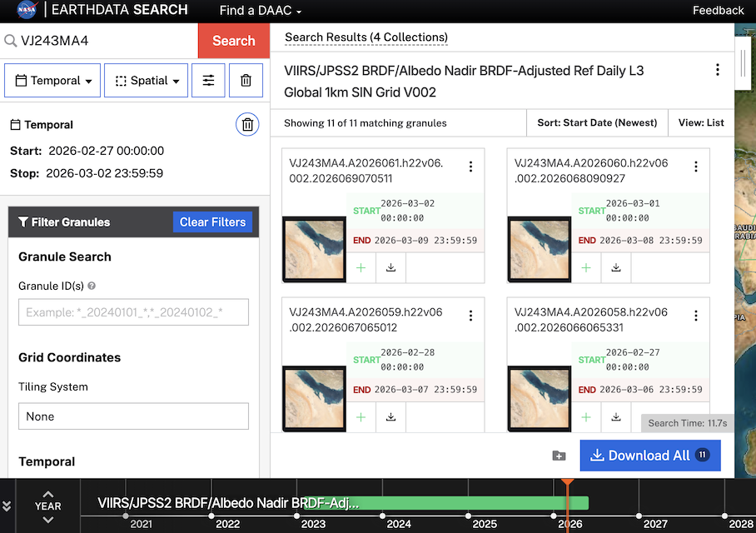Click thumbnail of granule A2026058
Viewport: 756px width, 533px height.
pos(540,399)
